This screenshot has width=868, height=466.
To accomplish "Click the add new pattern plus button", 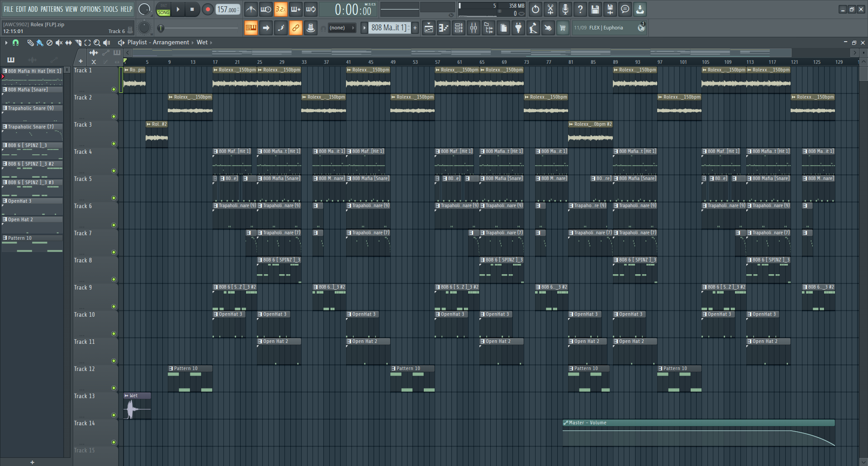I will [x=415, y=28].
